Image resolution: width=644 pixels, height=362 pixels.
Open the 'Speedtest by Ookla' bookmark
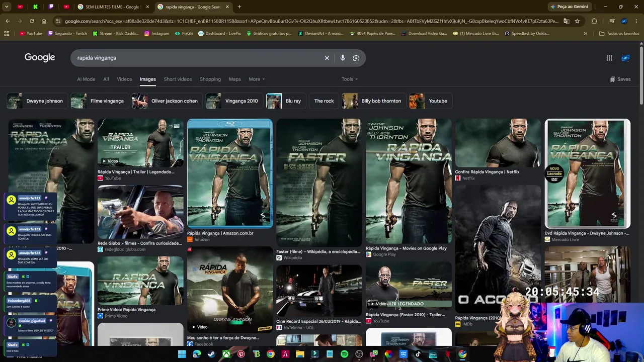click(x=526, y=34)
